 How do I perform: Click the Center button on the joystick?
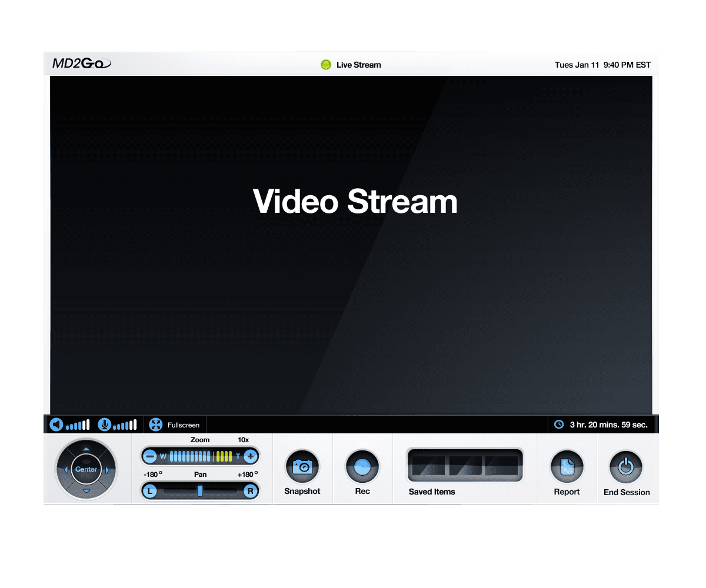(86, 469)
